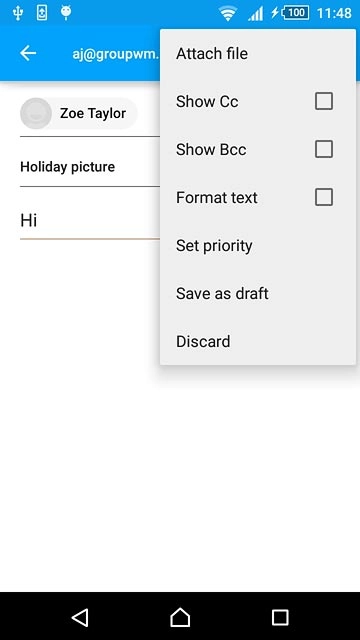Tap the message body containing Hi
This screenshot has height=640, width=360.
click(90, 220)
